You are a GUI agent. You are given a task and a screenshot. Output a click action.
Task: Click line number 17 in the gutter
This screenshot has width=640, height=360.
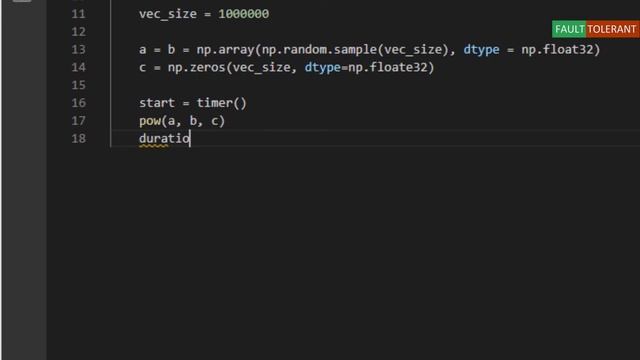coord(78,121)
